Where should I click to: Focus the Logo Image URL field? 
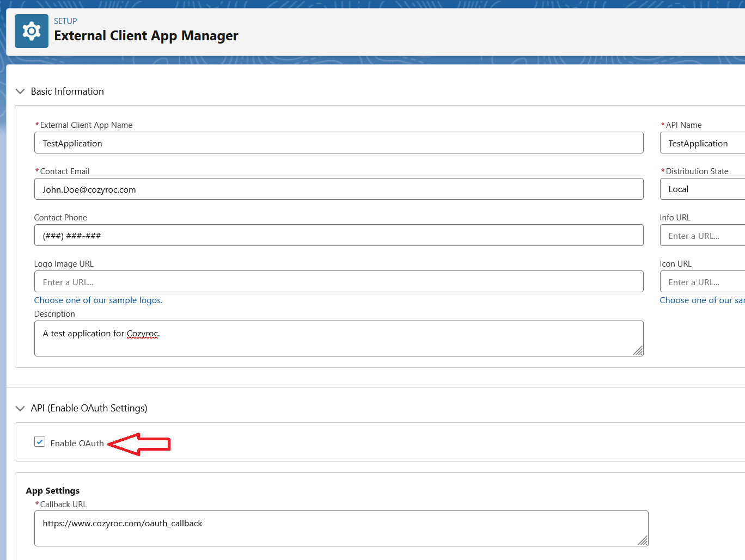click(x=338, y=282)
